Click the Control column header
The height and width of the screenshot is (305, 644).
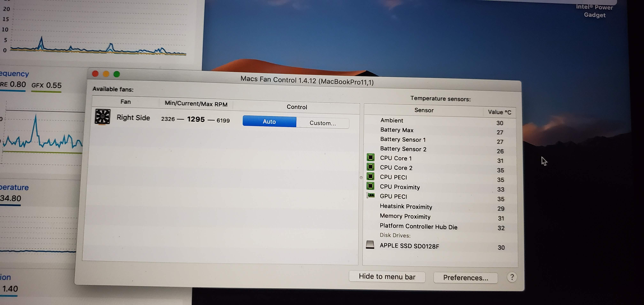click(x=297, y=107)
